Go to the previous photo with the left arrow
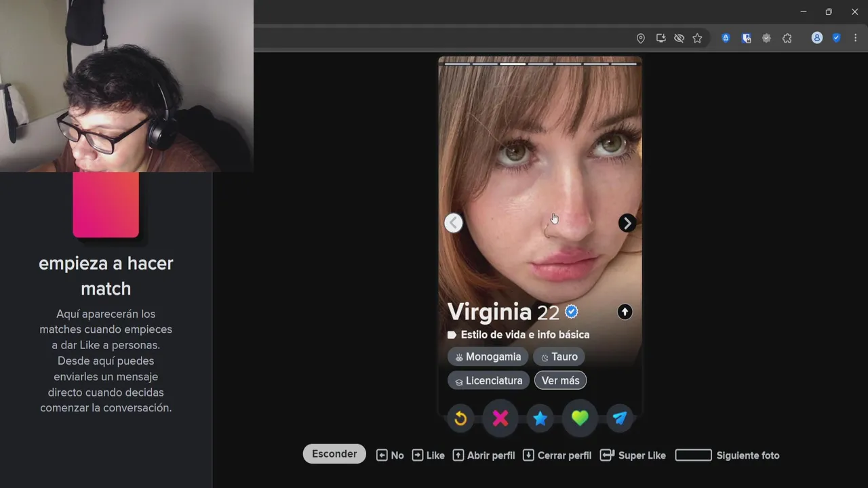This screenshot has width=868, height=488. pos(454,223)
